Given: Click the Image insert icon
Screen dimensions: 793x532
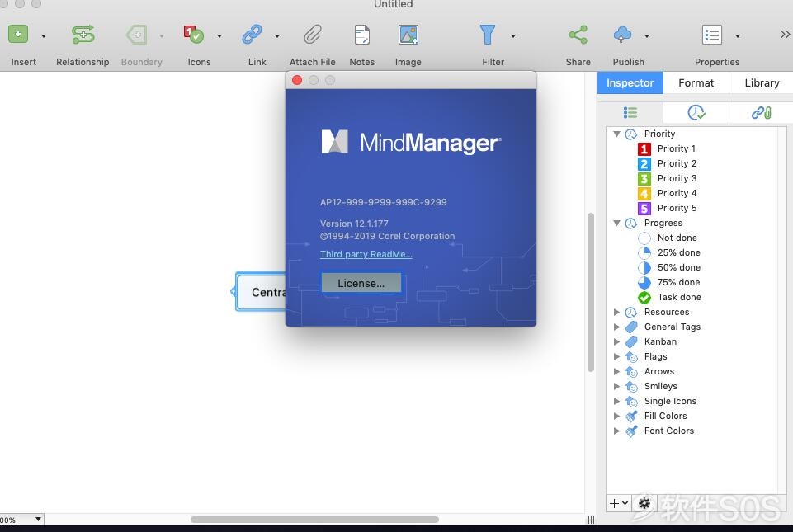Looking at the screenshot, I should [x=408, y=35].
